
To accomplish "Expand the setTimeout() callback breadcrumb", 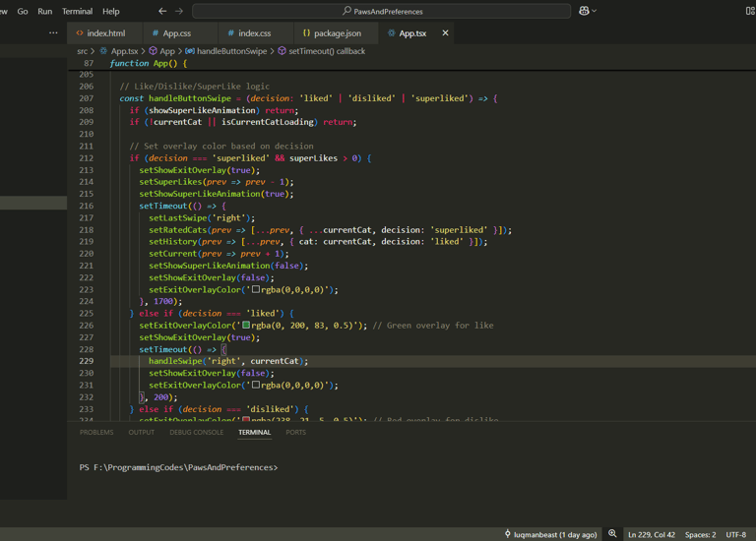I will coord(326,51).
